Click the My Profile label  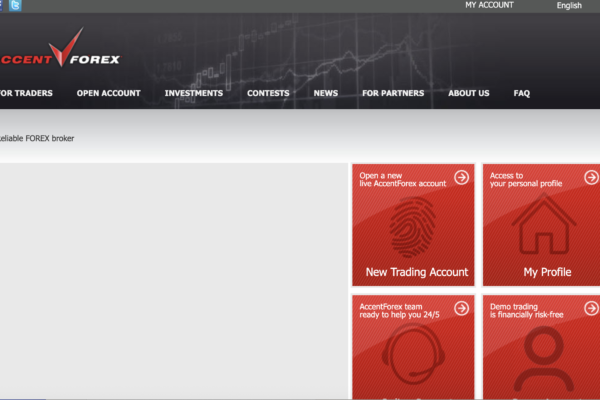(x=547, y=272)
